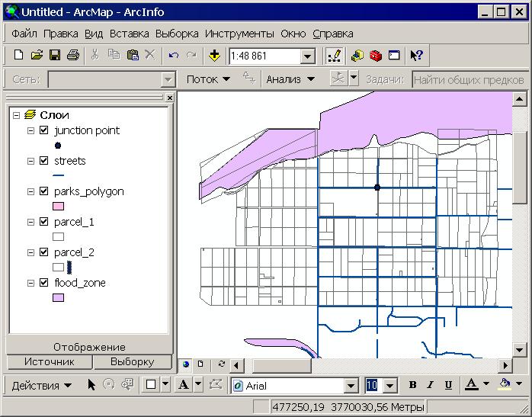Image resolution: width=532 pixels, height=417 pixels.
Task: Copy selected elements
Action: (x=114, y=55)
